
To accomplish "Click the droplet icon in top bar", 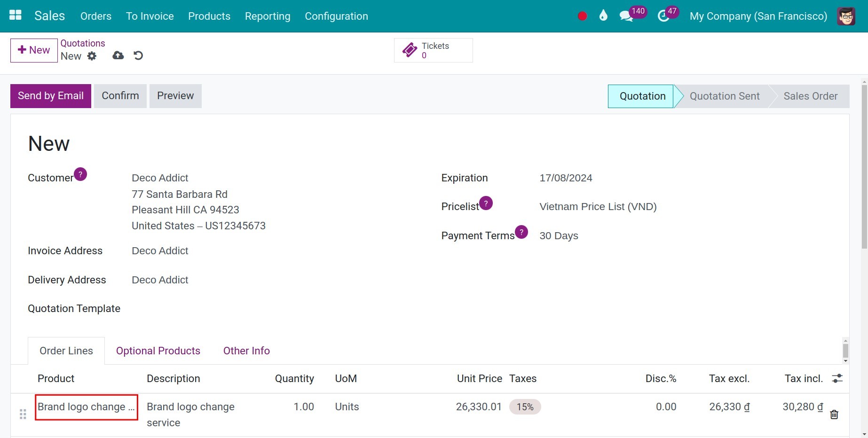I will tap(603, 16).
